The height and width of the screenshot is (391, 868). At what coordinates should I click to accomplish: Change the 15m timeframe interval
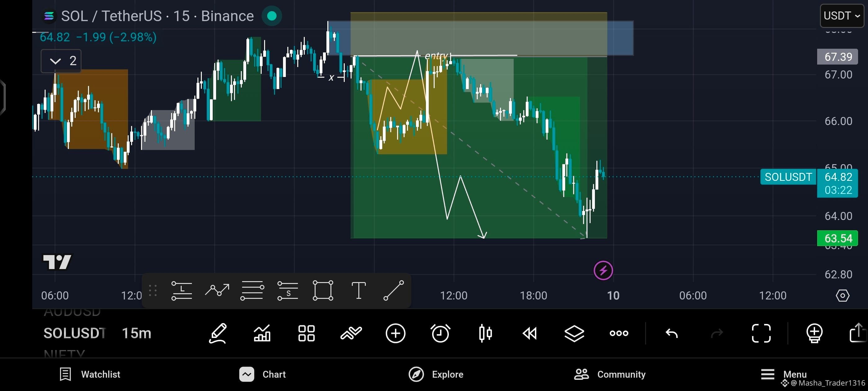pyautogui.click(x=136, y=333)
